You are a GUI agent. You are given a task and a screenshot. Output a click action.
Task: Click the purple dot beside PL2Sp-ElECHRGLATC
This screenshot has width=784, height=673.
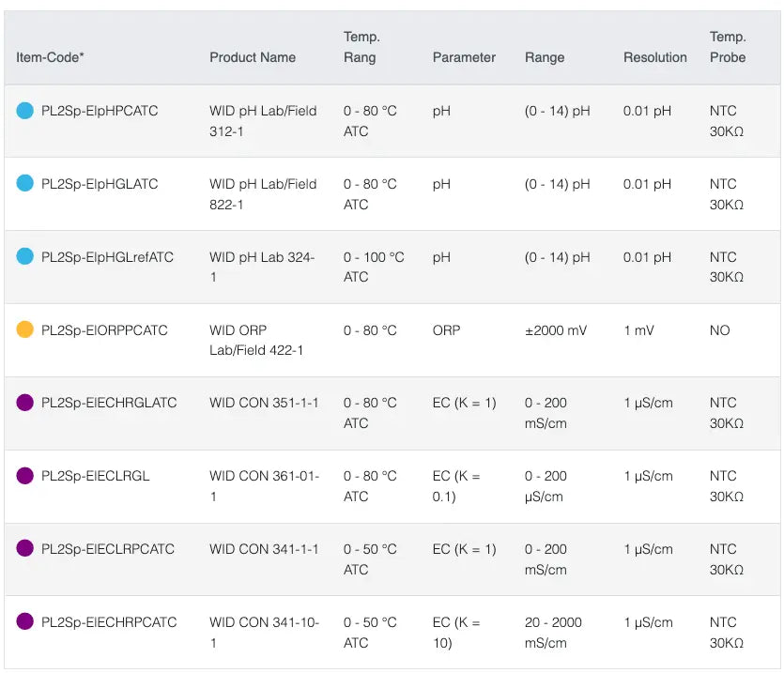pyautogui.click(x=24, y=403)
